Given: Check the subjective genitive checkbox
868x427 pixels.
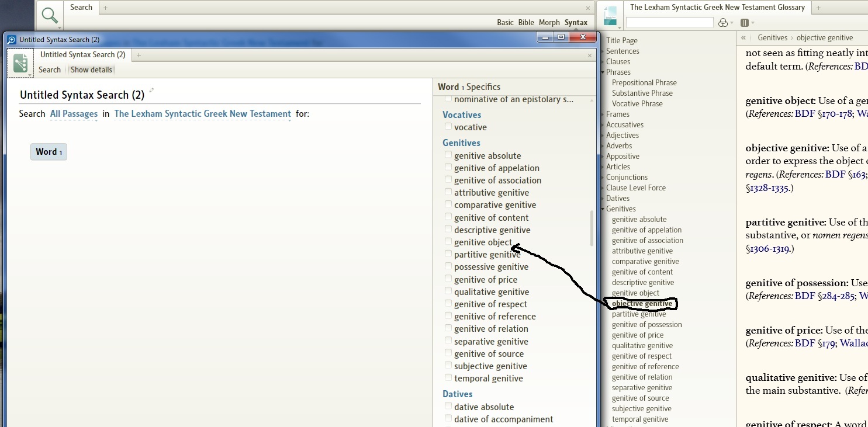Looking at the screenshot, I should [x=448, y=366].
